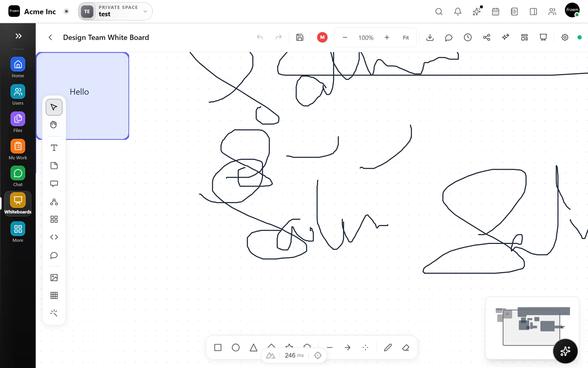The image size is (588, 368).
Task: Open the calendar in top bar
Action: click(x=496, y=12)
